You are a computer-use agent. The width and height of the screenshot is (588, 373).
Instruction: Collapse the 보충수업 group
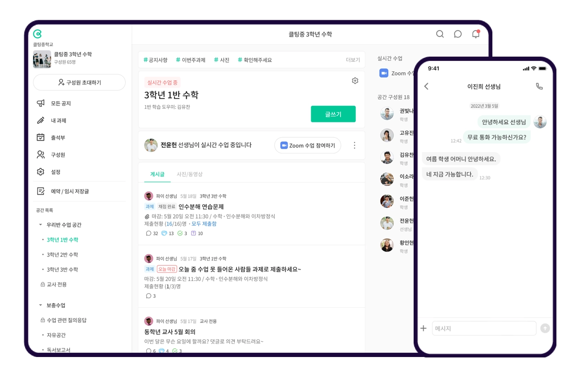click(41, 305)
